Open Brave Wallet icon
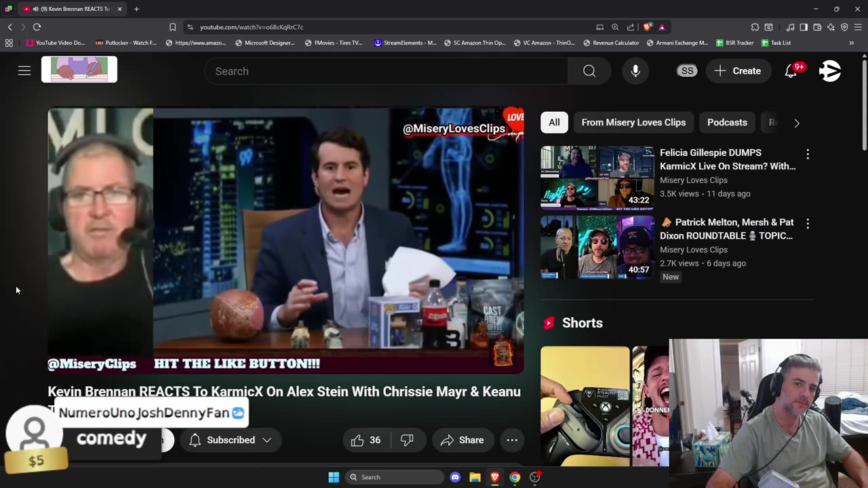Viewport: 868px width, 488px height. [x=817, y=27]
